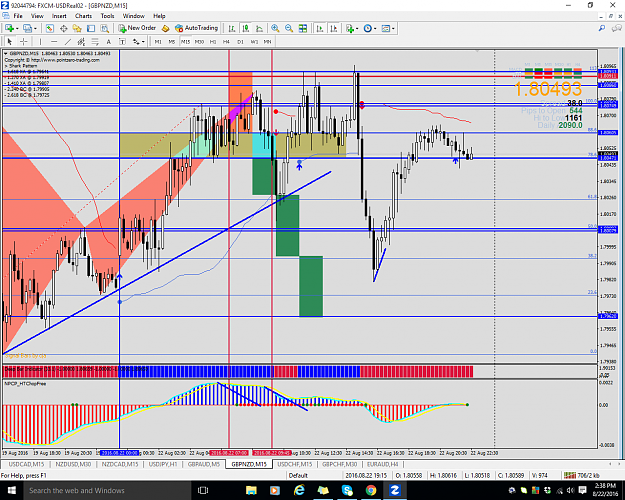This screenshot has height=500, width=625.
Task: Switch to the GBPAUD,M5 chart tab
Action: coord(204,464)
